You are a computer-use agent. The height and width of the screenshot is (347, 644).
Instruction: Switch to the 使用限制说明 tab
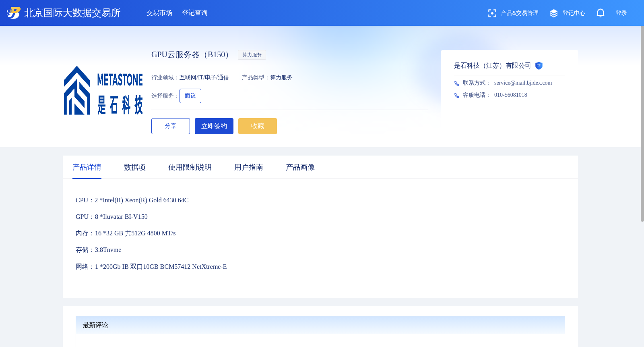pos(190,167)
